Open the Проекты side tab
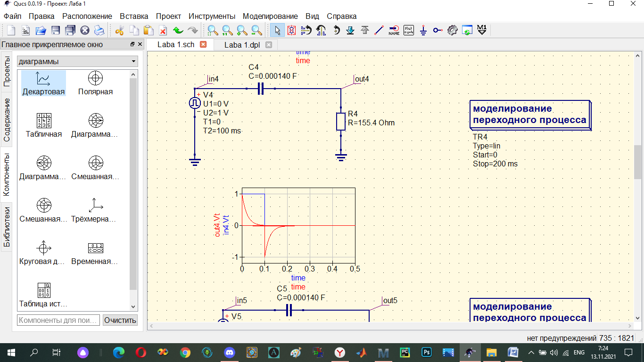This screenshot has height=362, width=644. pos(7,71)
